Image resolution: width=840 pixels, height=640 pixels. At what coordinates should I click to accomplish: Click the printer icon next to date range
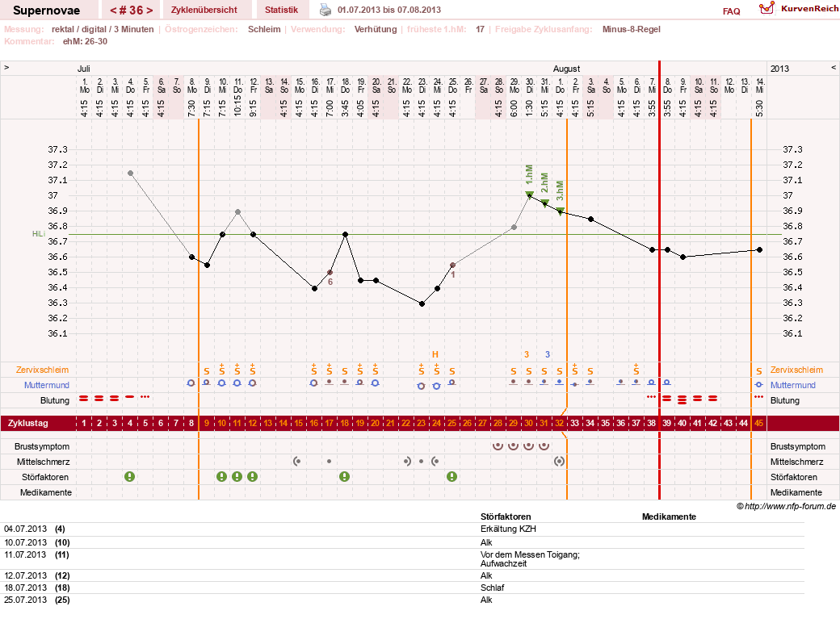(x=325, y=10)
